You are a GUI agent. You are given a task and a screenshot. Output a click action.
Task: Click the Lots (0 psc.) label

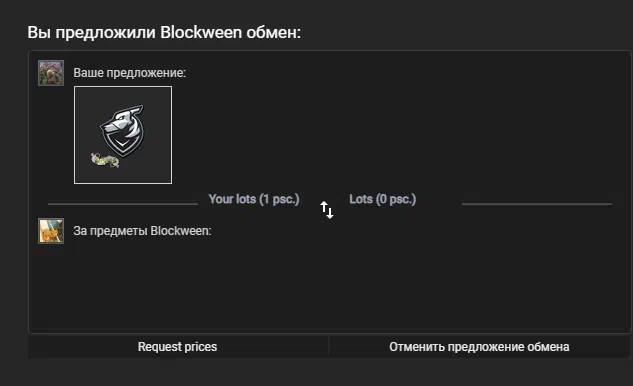pyautogui.click(x=383, y=199)
